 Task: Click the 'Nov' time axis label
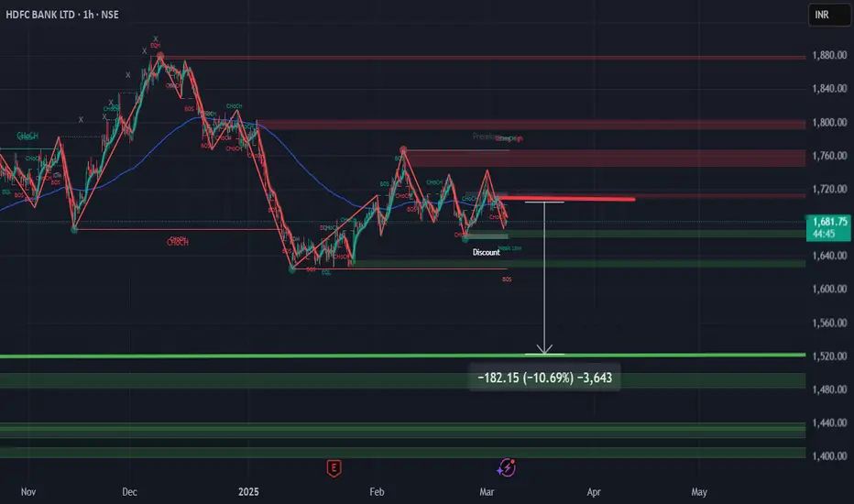coord(28,492)
